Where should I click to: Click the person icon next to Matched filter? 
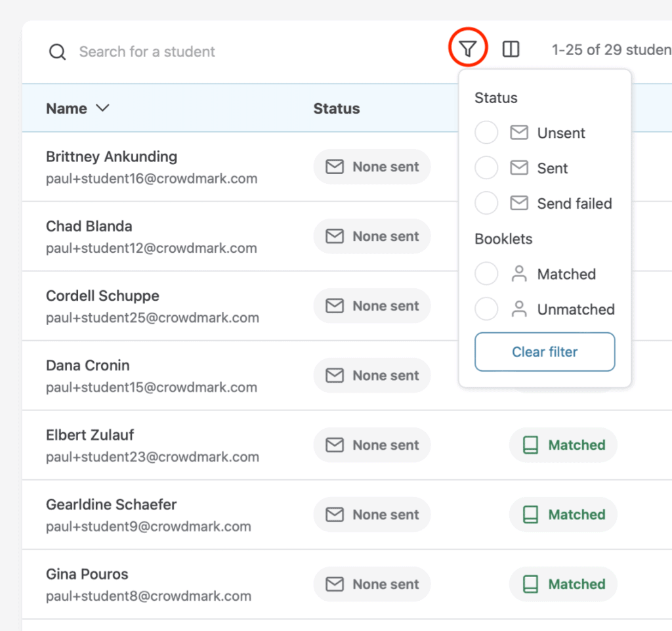point(518,274)
